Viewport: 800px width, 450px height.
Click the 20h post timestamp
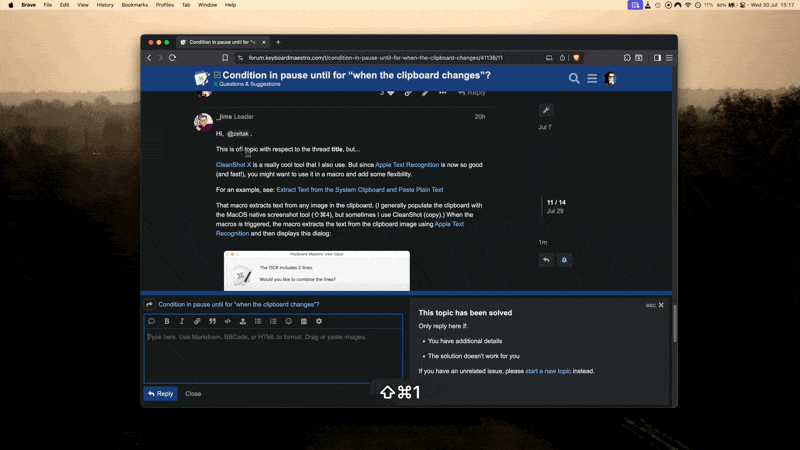click(x=480, y=117)
